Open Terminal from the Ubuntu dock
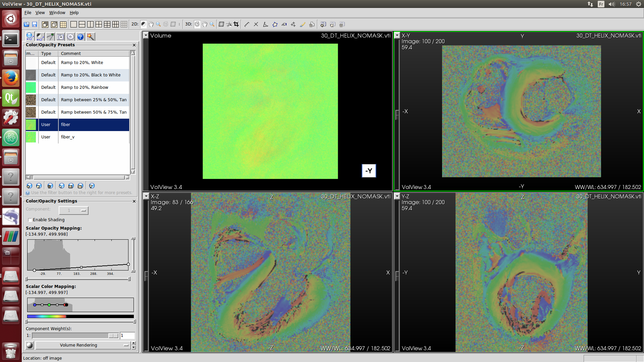This screenshot has height=362, width=644. [11, 39]
